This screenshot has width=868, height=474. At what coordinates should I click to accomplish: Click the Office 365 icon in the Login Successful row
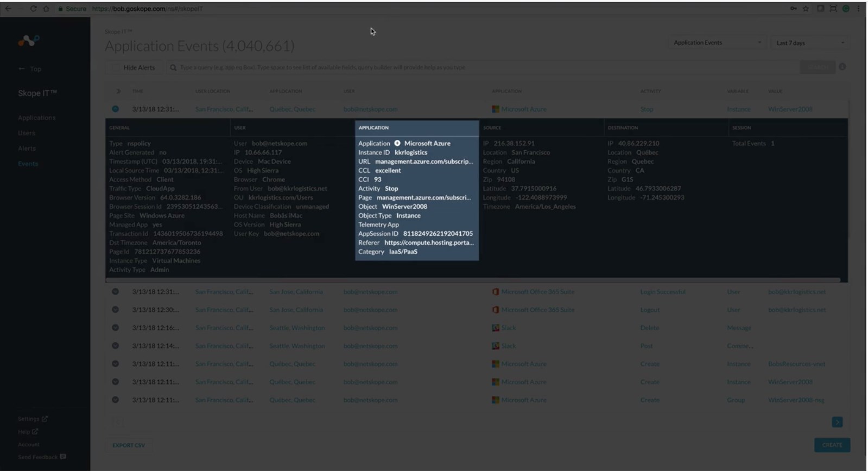coord(495,292)
